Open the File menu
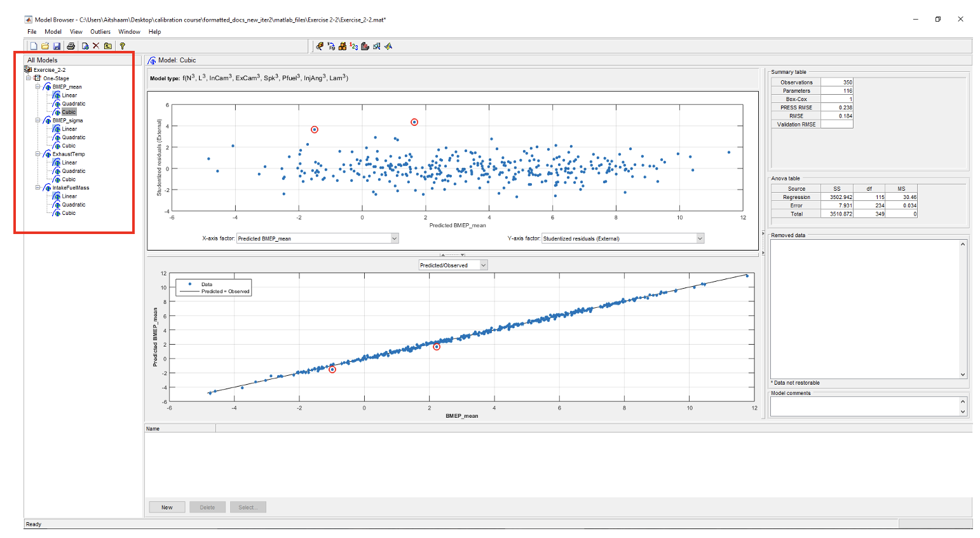The height and width of the screenshot is (538, 980). pyautogui.click(x=32, y=32)
